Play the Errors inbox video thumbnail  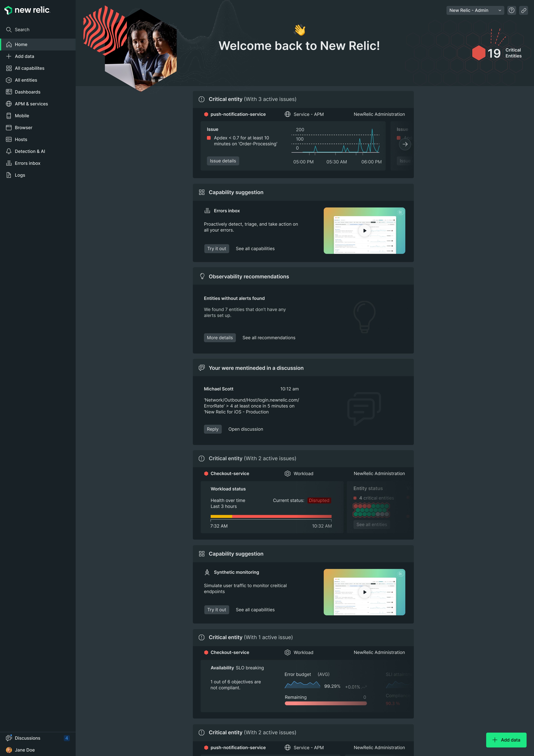[x=364, y=230]
